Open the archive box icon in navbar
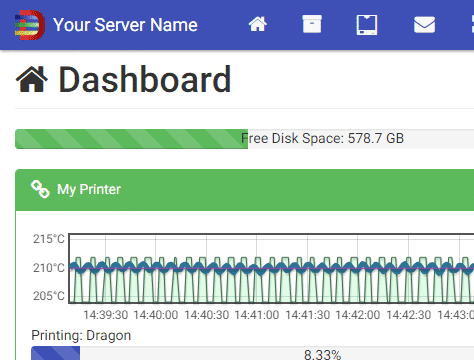The width and height of the screenshot is (474, 360). [x=312, y=24]
